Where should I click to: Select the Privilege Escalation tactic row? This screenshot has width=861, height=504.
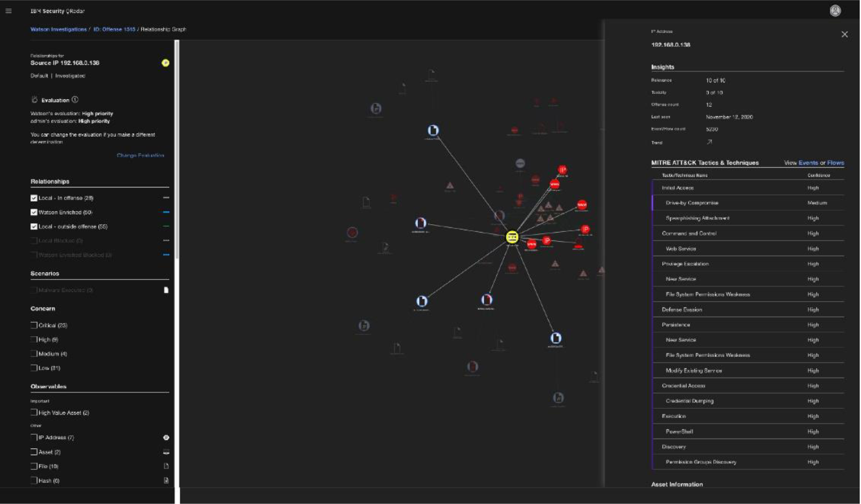748,264
